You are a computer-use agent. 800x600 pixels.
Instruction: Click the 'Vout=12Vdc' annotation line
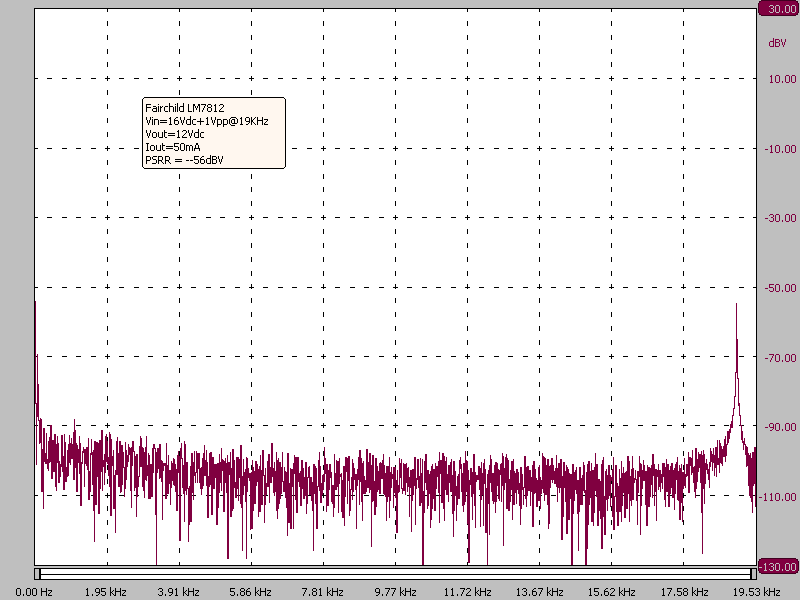174,134
